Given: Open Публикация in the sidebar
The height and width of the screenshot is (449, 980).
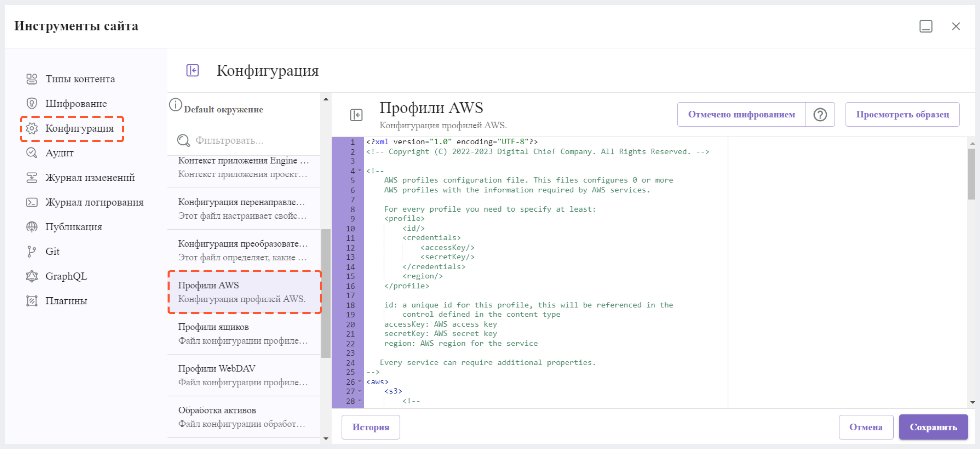Looking at the screenshot, I should [74, 227].
